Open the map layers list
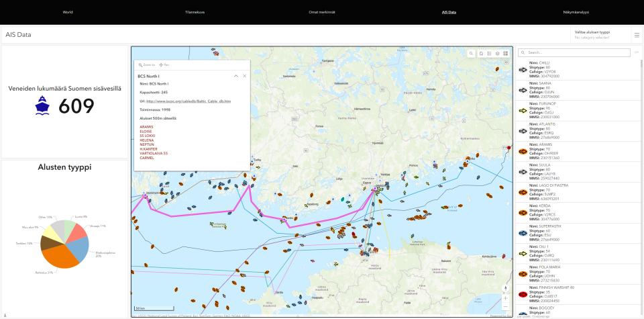This screenshot has height=319, width=644. coord(497,53)
